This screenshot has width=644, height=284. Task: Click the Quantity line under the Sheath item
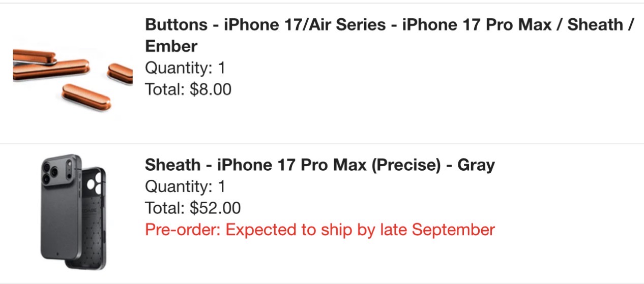pos(185,187)
